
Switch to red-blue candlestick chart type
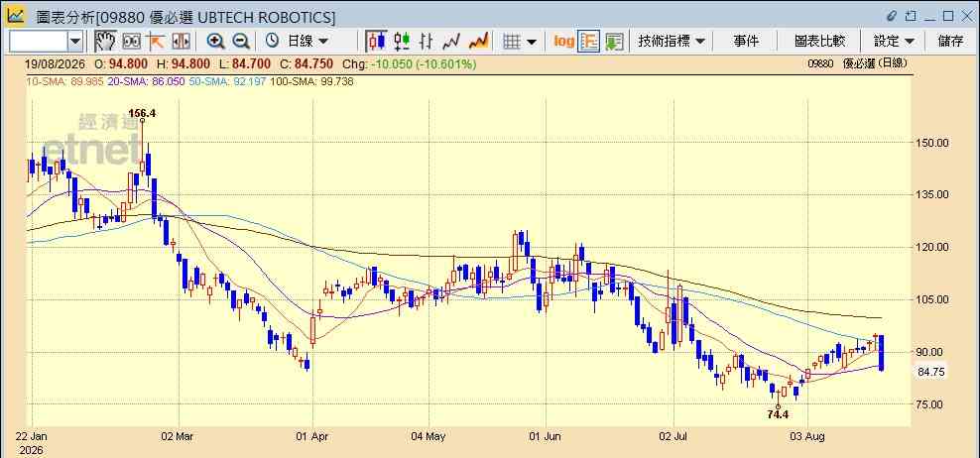tap(376, 42)
